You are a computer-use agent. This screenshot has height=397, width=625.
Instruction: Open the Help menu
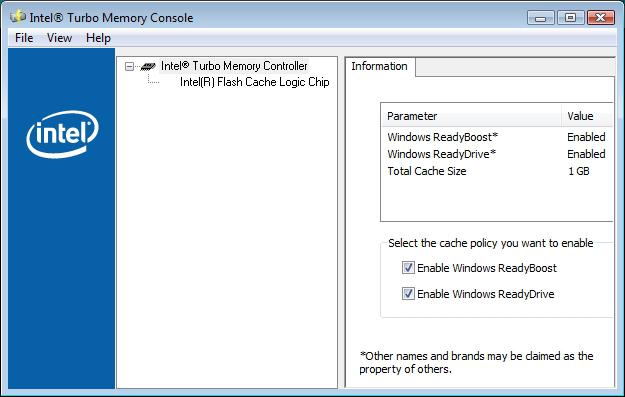(x=98, y=38)
